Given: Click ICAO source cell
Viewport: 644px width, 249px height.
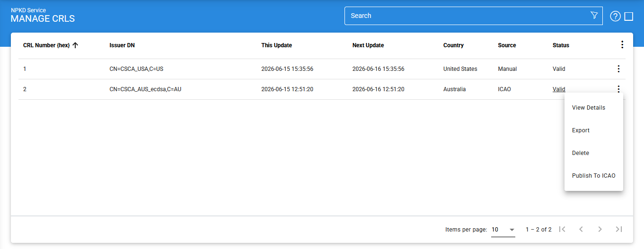Looking at the screenshot, I should (504, 89).
